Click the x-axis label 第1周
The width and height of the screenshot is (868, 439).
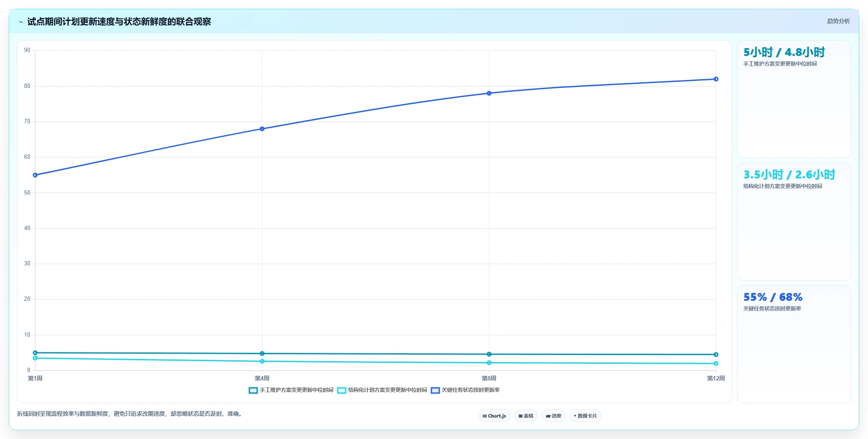(35, 378)
